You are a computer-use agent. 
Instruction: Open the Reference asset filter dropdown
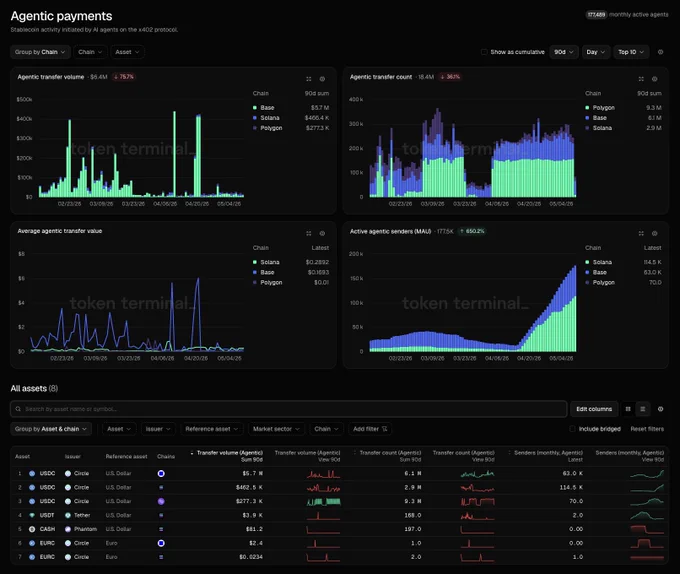212,429
